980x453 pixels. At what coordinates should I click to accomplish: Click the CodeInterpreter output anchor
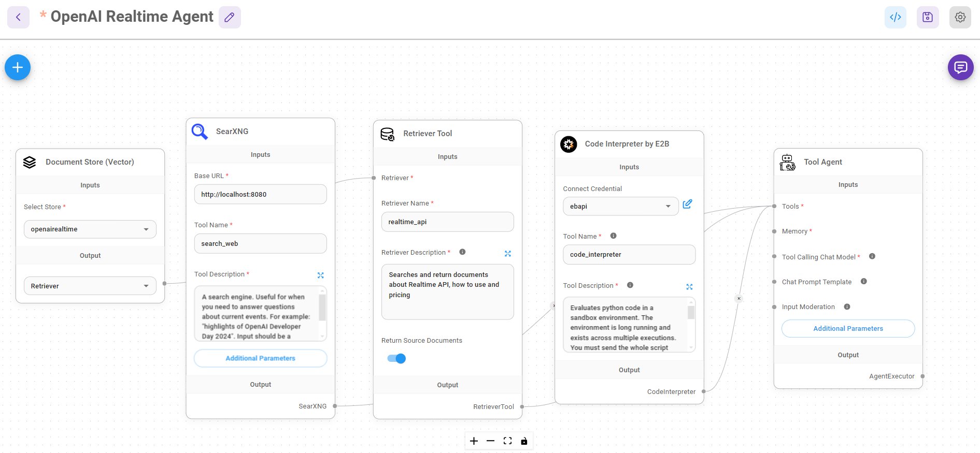click(x=703, y=391)
